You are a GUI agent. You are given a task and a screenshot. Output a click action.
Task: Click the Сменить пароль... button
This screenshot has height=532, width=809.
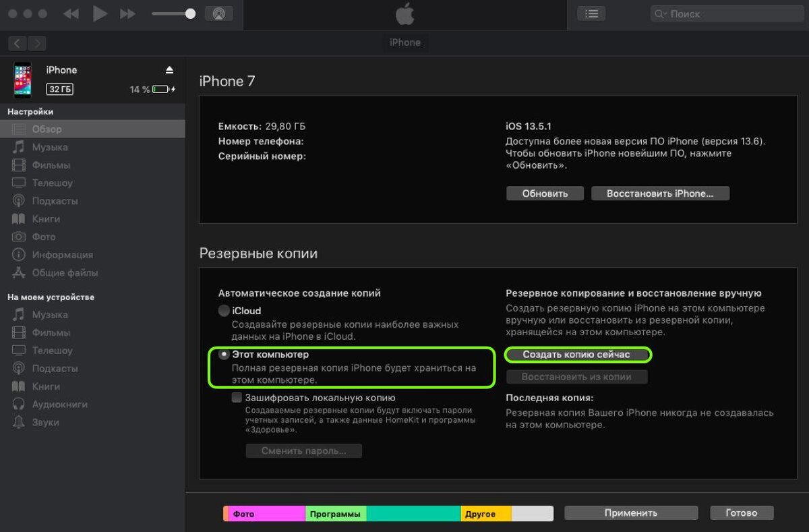pyautogui.click(x=303, y=450)
